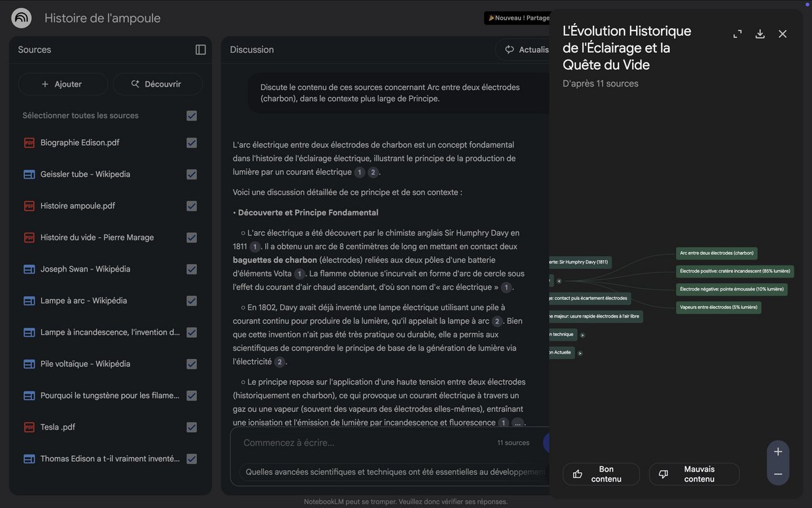Click the 'D'après 11 sources' subtitle
The height and width of the screenshot is (508, 812).
coord(601,84)
